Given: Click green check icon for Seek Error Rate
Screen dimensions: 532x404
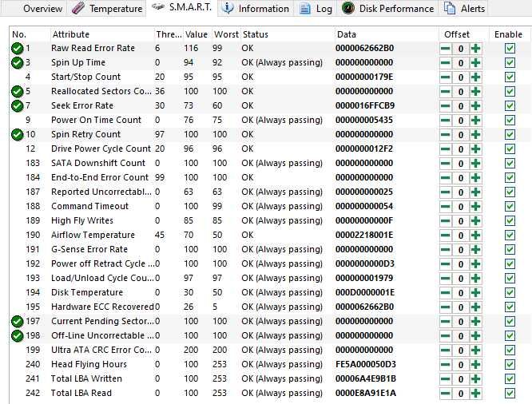Looking at the screenshot, I should point(17,106).
